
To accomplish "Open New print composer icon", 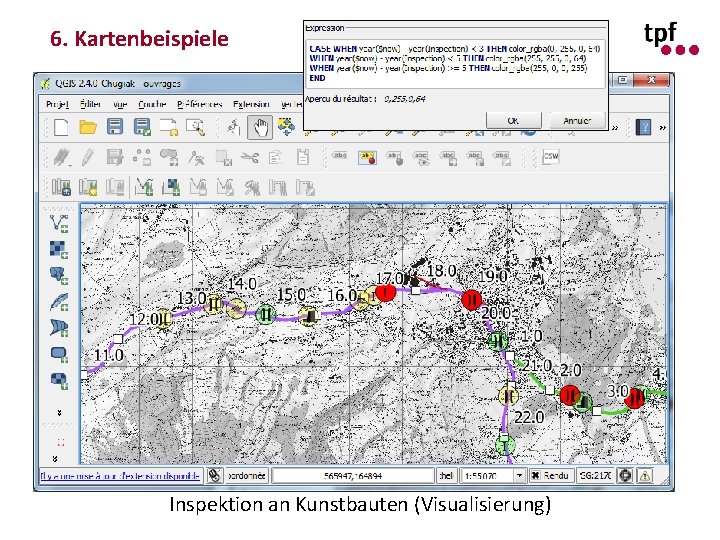I will pos(169,127).
